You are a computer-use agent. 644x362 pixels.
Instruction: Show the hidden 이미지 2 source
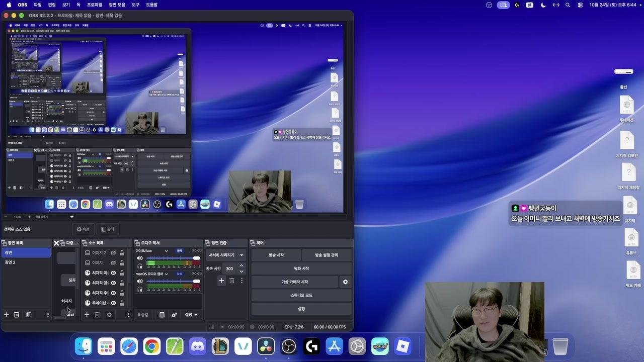113,253
